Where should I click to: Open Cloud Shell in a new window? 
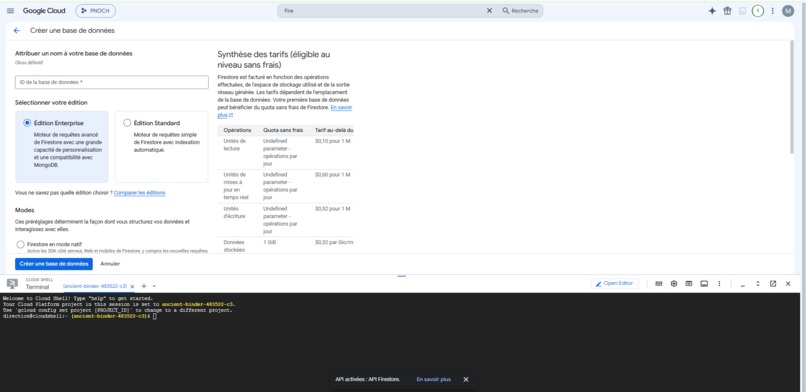tap(773, 284)
